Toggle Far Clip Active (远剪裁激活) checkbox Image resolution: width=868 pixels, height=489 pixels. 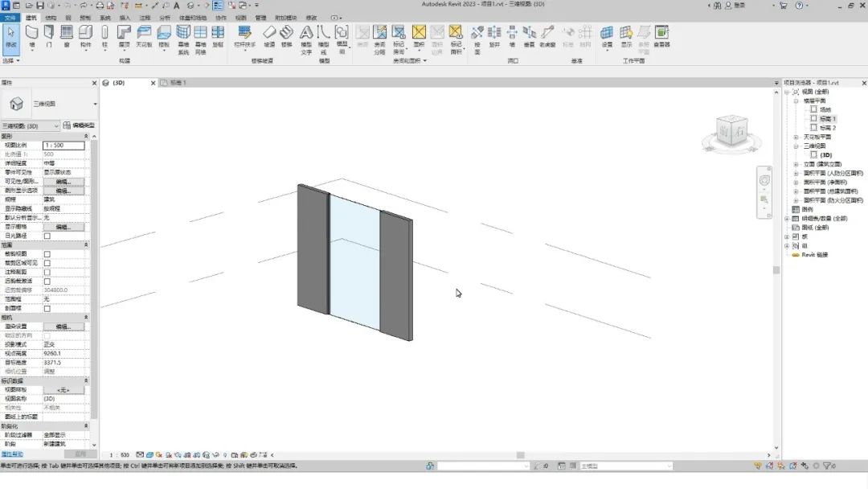47,281
